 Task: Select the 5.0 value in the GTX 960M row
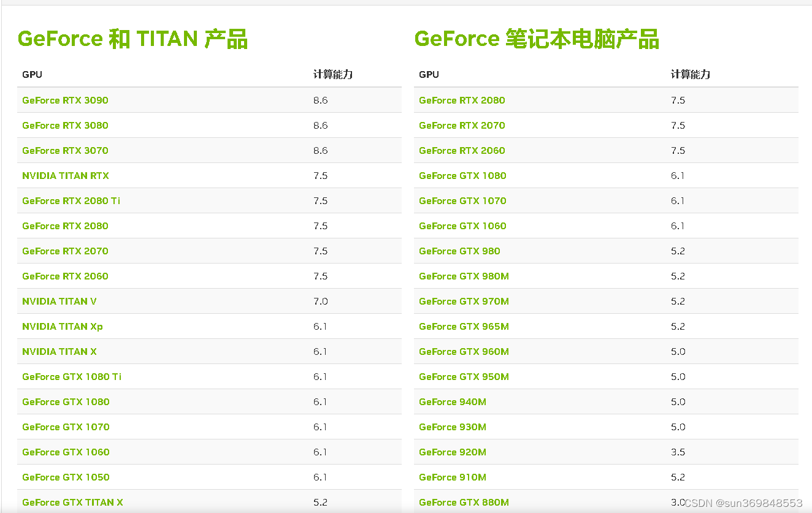[678, 351]
